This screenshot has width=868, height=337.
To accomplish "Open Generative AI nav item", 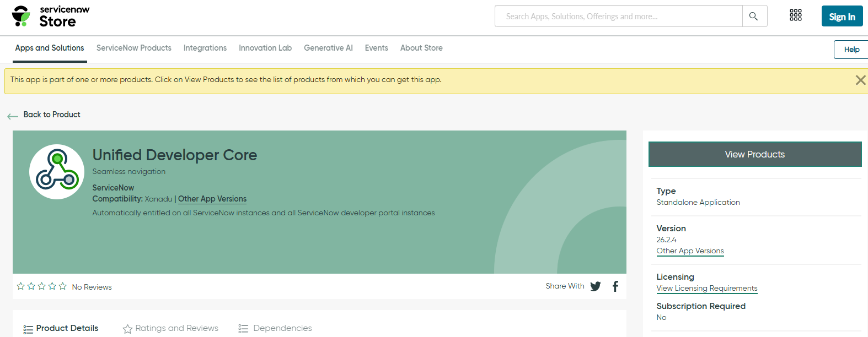I will (x=328, y=48).
